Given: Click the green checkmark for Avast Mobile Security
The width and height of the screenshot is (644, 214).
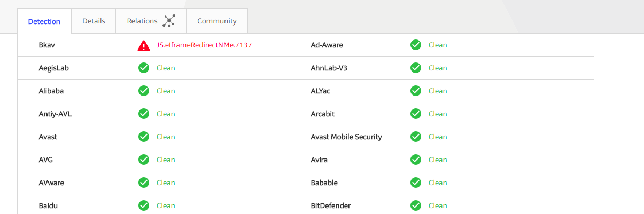Looking at the screenshot, I should coord(416,137).
